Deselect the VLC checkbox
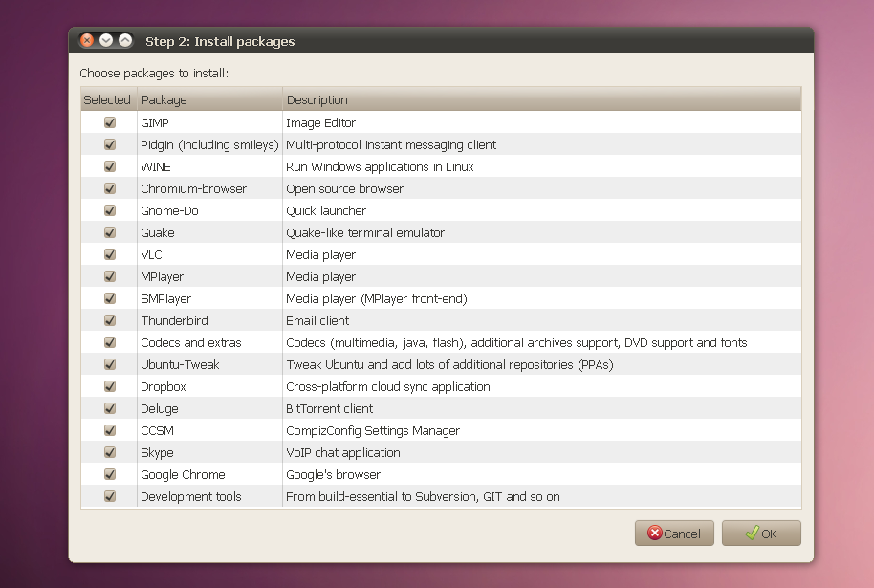Screen dimensions: 874x588 [110, 254]
